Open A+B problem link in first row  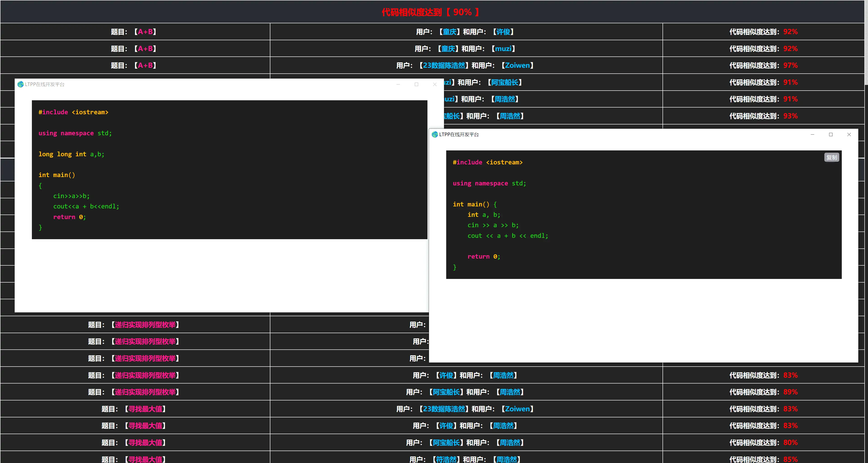click(145, 32)
